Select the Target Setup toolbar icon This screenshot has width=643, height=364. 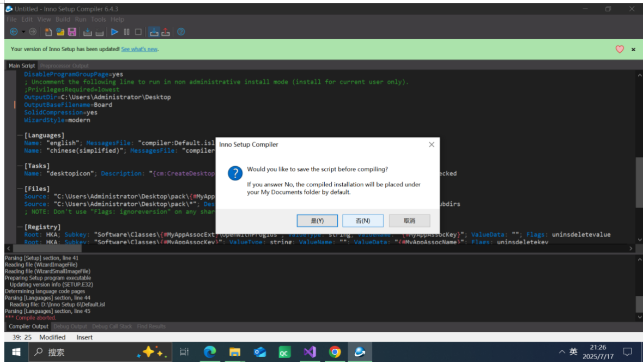click(x=154, y=32)
